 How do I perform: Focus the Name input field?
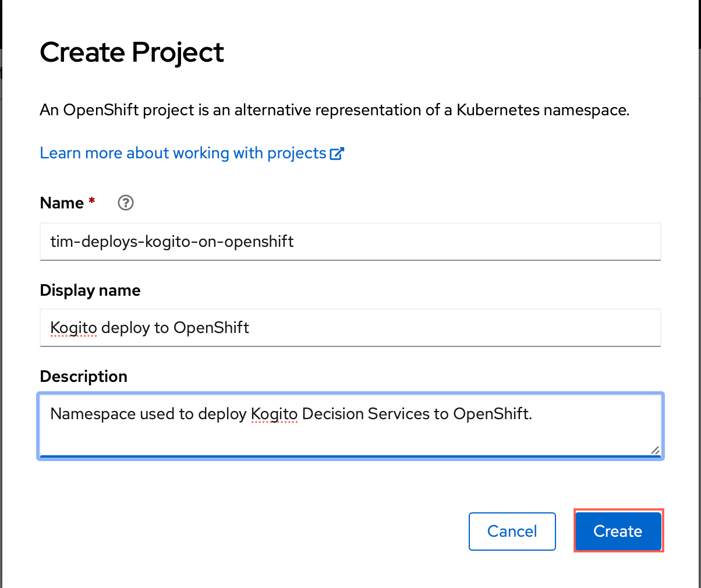click(350, 242)
